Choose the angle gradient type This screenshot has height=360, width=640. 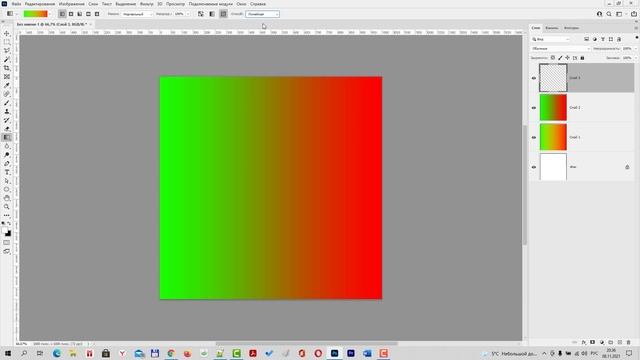(80, 14)
